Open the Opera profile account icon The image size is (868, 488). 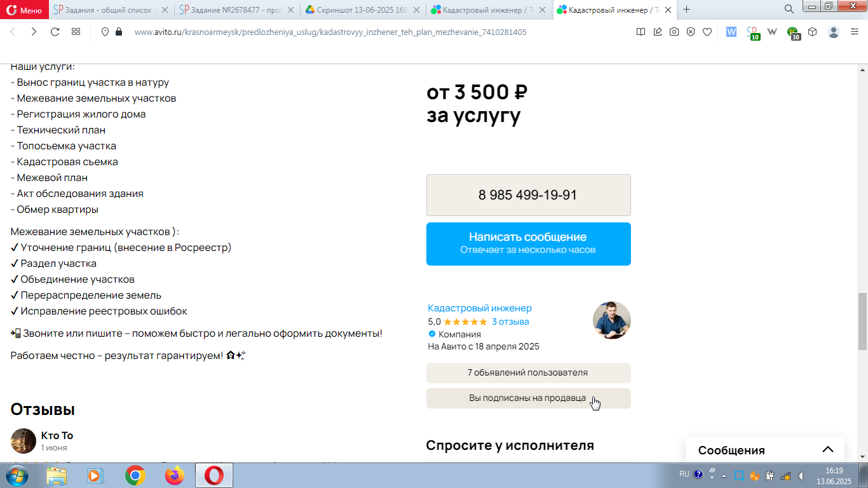(834, 32)
